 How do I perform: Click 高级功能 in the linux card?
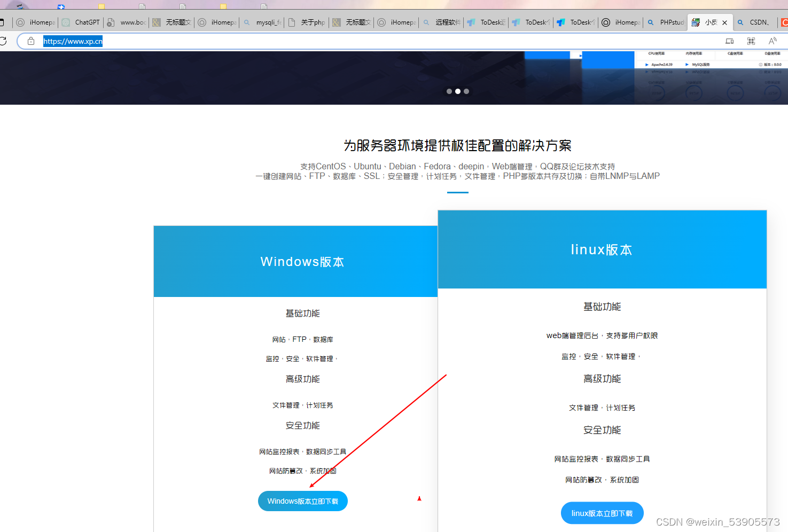pos(602,379)
